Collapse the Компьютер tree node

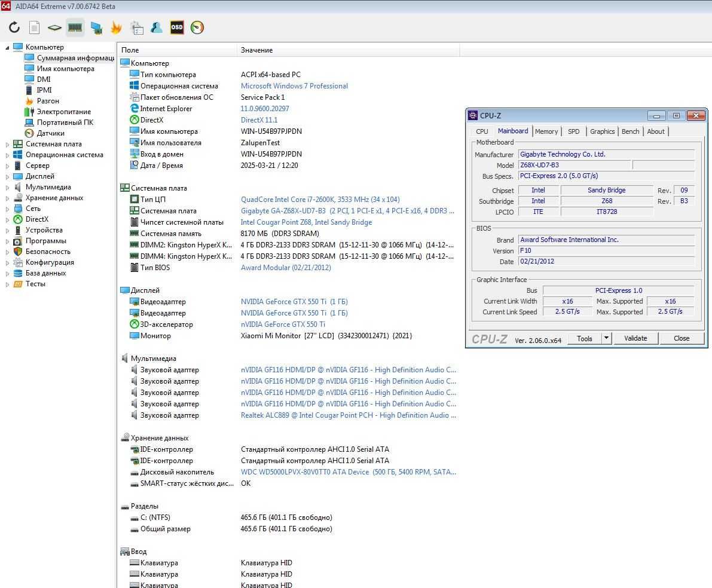click(7, 47)
